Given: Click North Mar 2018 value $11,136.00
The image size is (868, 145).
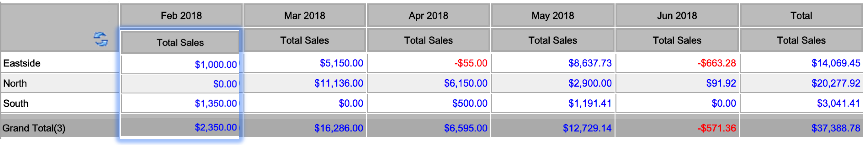Looking at the screenshot, I should point(339,83).
